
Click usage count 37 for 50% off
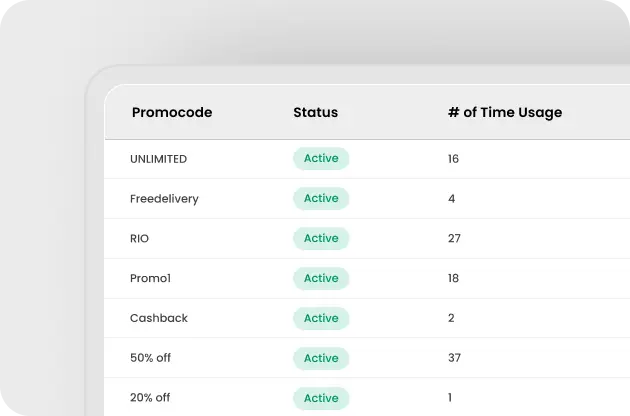(454, 358)
